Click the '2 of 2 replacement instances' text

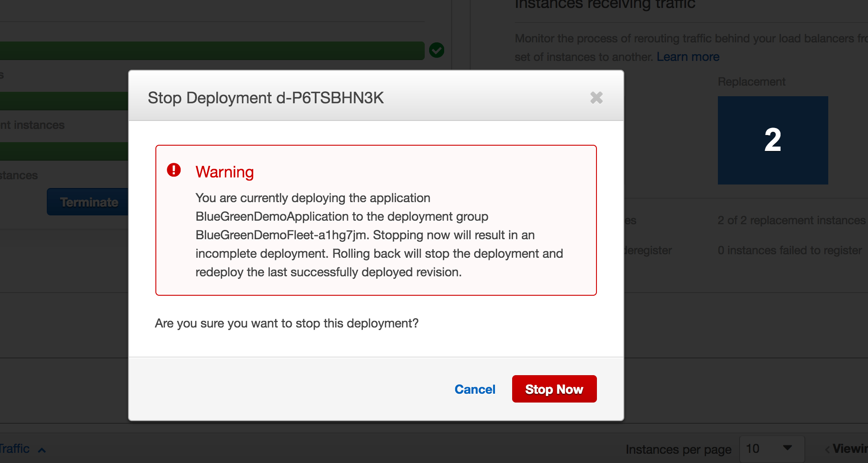791,220
